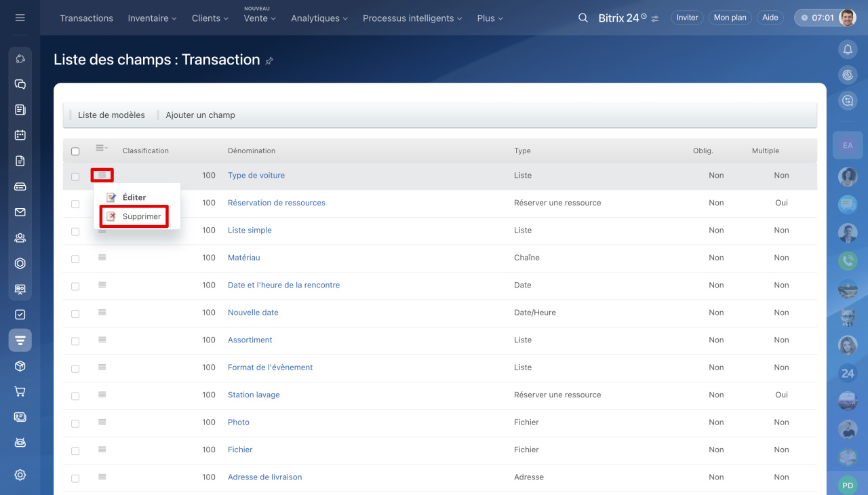The height and width of the screenshot is (495, 868).
Task: Toggle the select-all header checkbox
Action: coord(75,151)
